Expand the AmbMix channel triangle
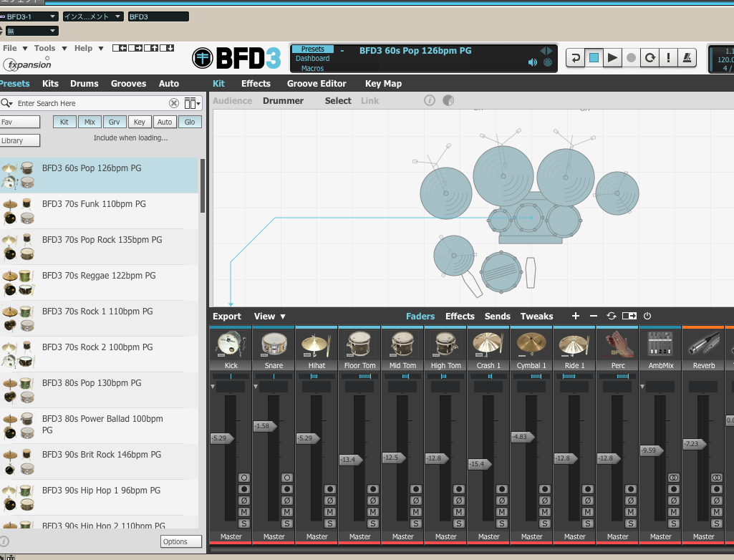 642,387
